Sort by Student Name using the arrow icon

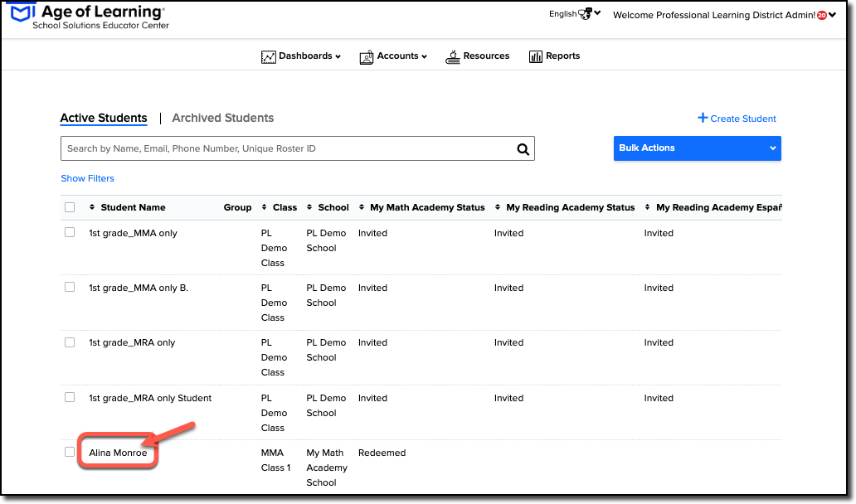pyautogui.click(x=92, y=207)
